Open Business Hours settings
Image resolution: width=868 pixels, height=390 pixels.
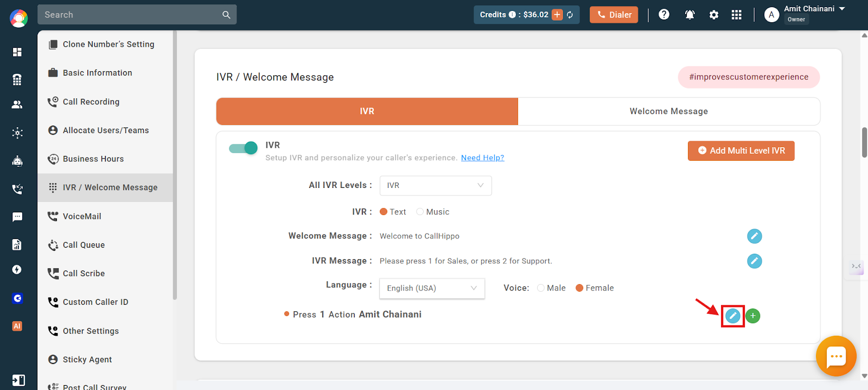tap(105, 159)
